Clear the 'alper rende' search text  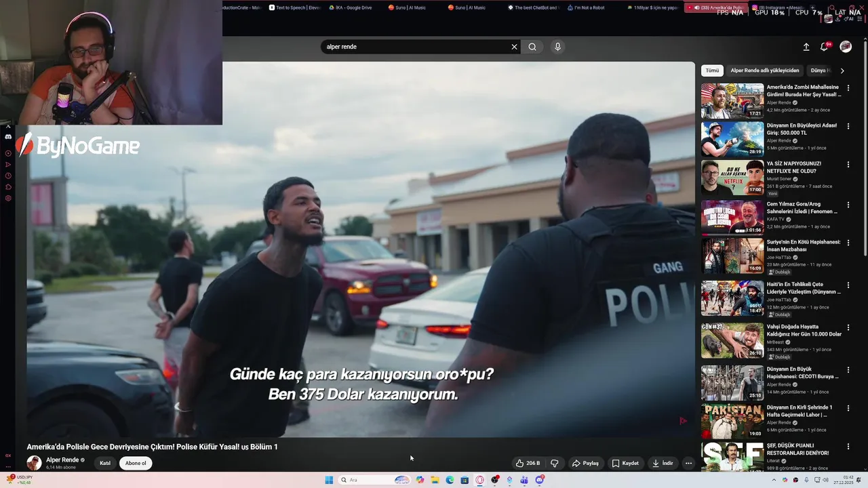click(x=514, y=47)
